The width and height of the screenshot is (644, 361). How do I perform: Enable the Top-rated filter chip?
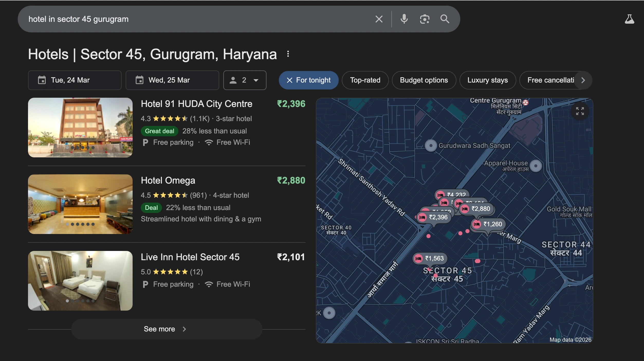click(x=365, y=80)
